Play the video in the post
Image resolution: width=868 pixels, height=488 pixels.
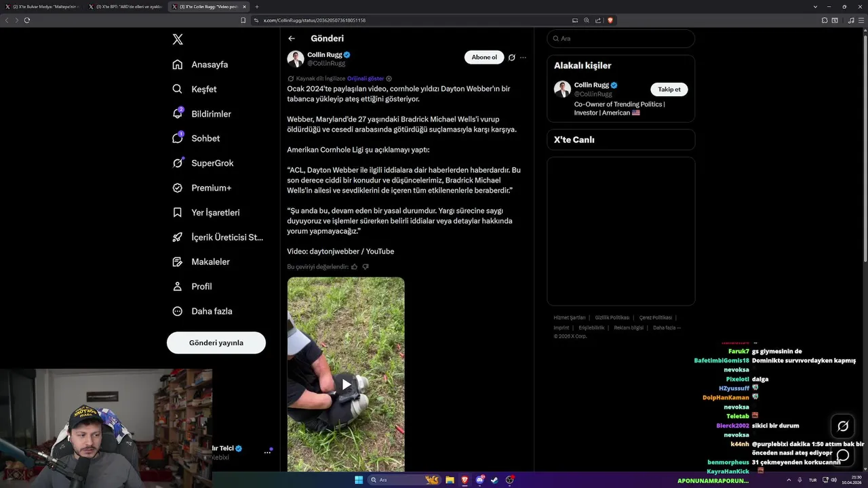coord(346,384)
